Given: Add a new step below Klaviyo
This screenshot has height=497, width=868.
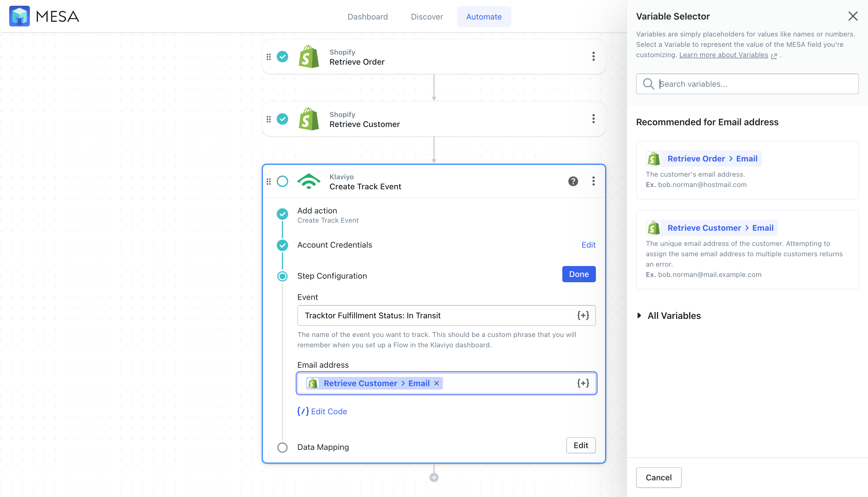Looking at the screenshot, I should [434, 477].
